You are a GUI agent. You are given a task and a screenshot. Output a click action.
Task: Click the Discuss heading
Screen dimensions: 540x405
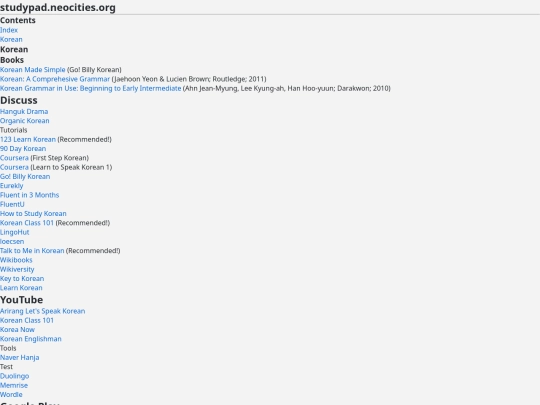pos(19,101)
